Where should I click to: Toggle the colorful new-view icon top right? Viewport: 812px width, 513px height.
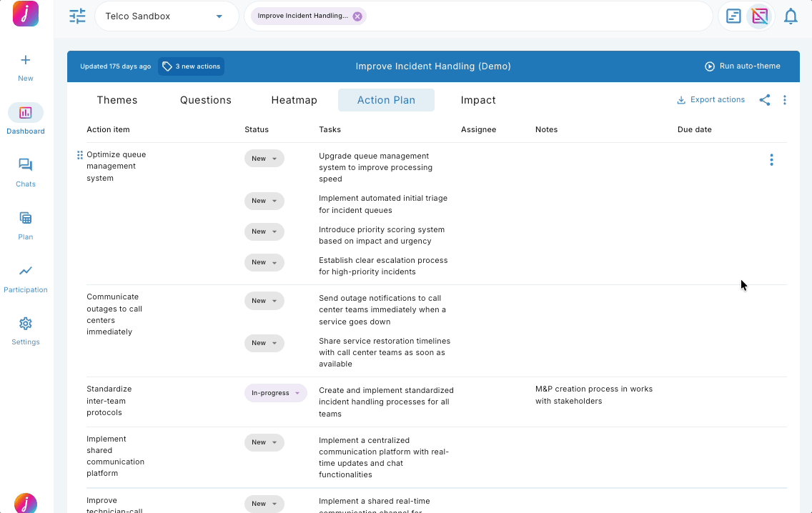tap(760, 16)
